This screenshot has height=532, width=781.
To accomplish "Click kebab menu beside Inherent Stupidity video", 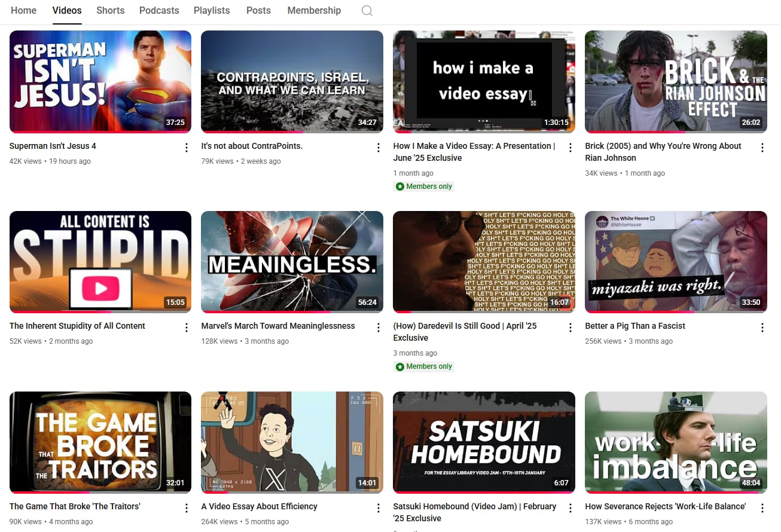I will click(187, 328).
